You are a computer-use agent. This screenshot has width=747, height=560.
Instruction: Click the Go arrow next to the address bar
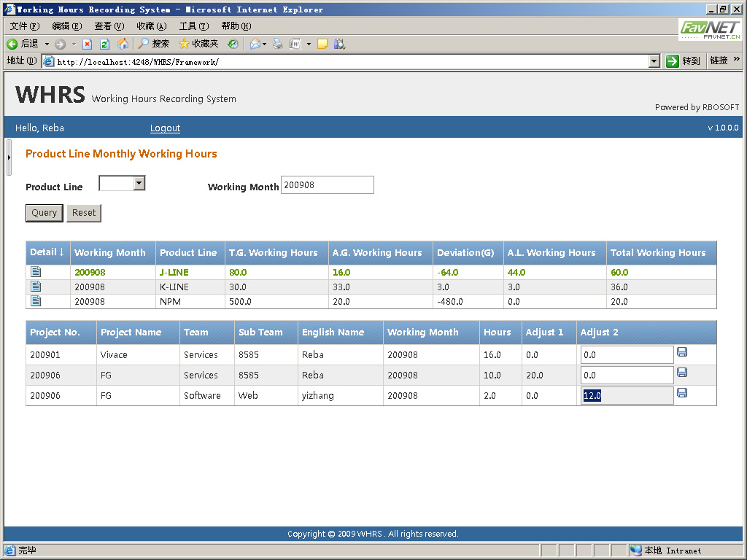pyautogui.click(x=672, y=61)
